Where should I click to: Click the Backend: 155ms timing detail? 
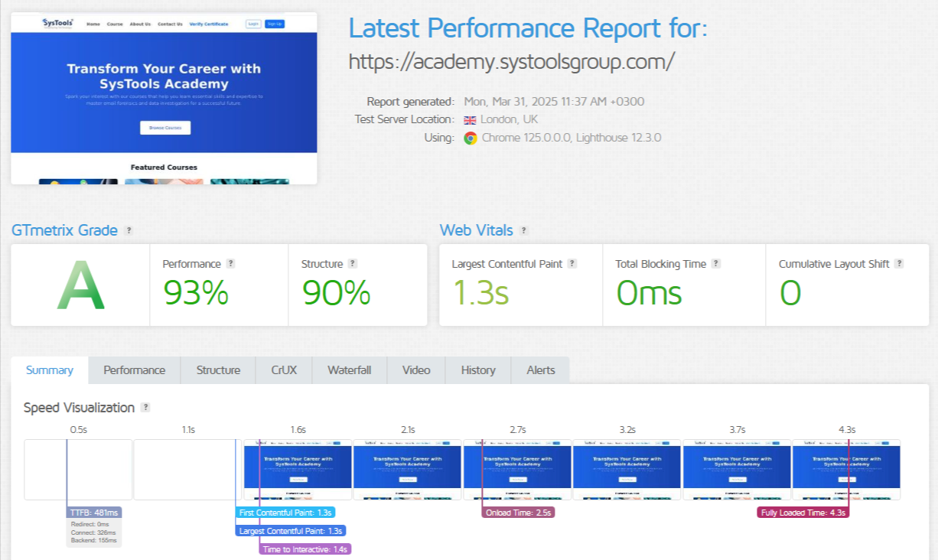tap(93, 541)
